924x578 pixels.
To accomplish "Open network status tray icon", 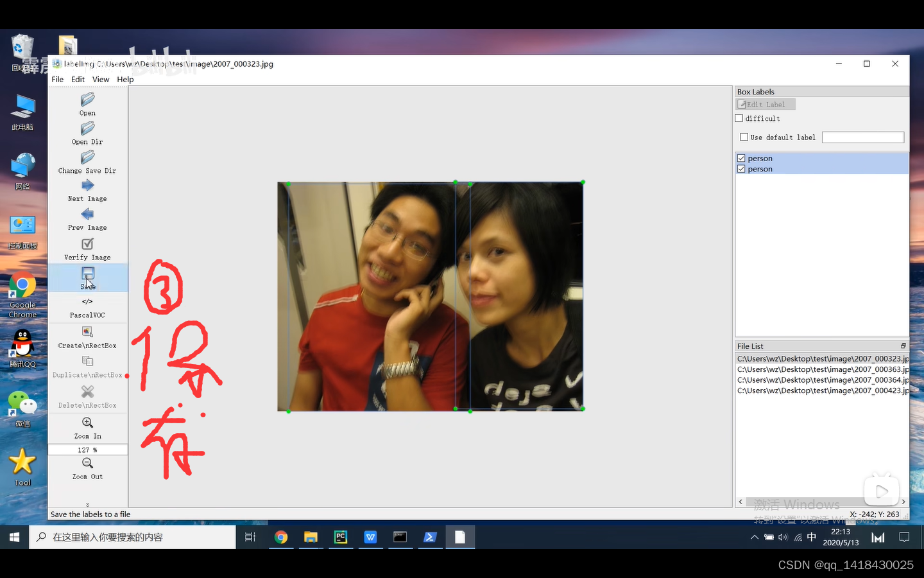I will click(x=798, y=538).
